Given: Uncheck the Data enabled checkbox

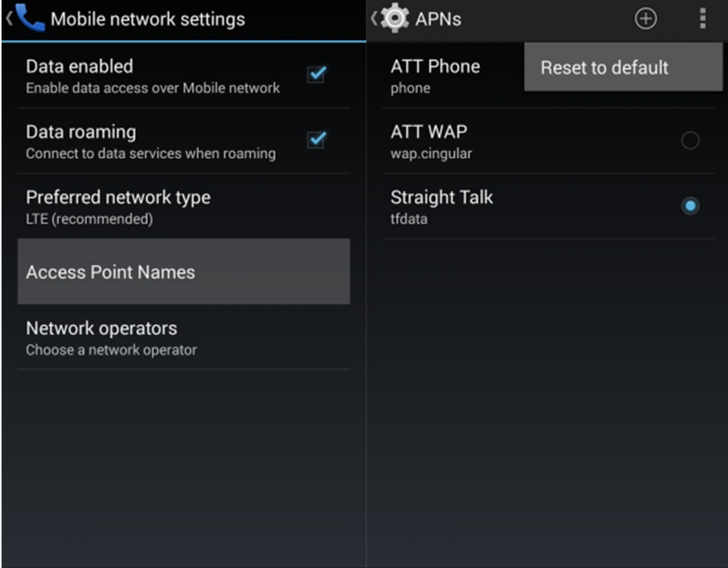Looking at the screenshot, I should click(x=317, y=74).
